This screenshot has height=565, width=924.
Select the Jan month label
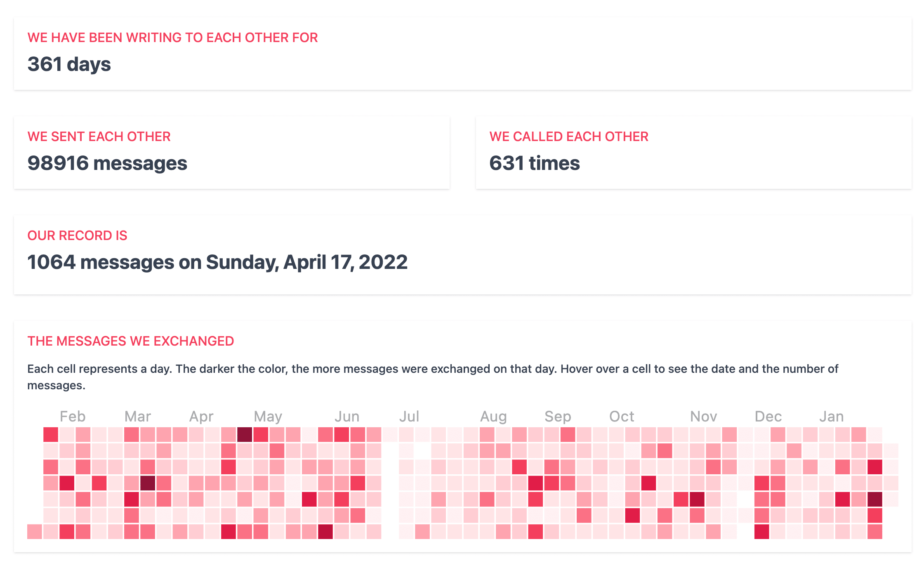[x=832, y=417]
